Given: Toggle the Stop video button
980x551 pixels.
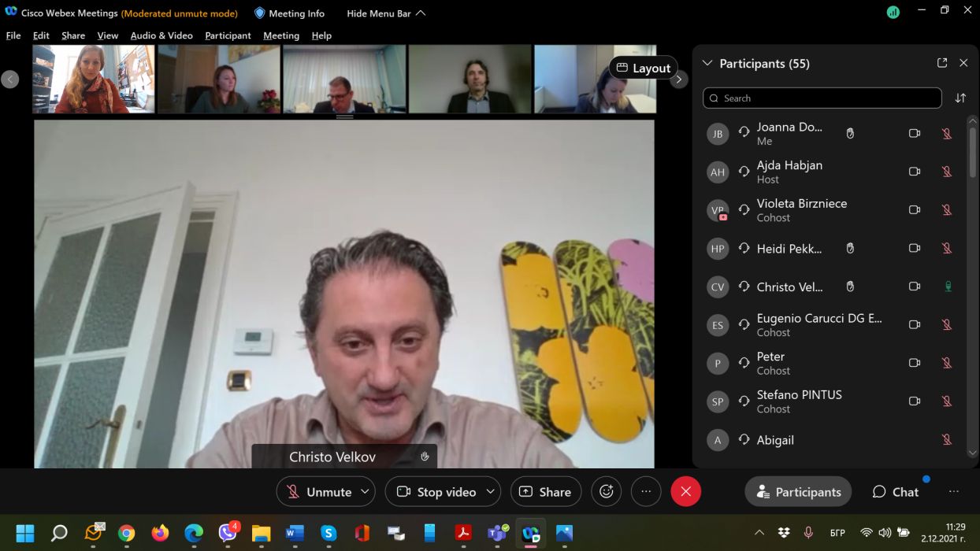Looking at the screenshot, I should point(436,491).
